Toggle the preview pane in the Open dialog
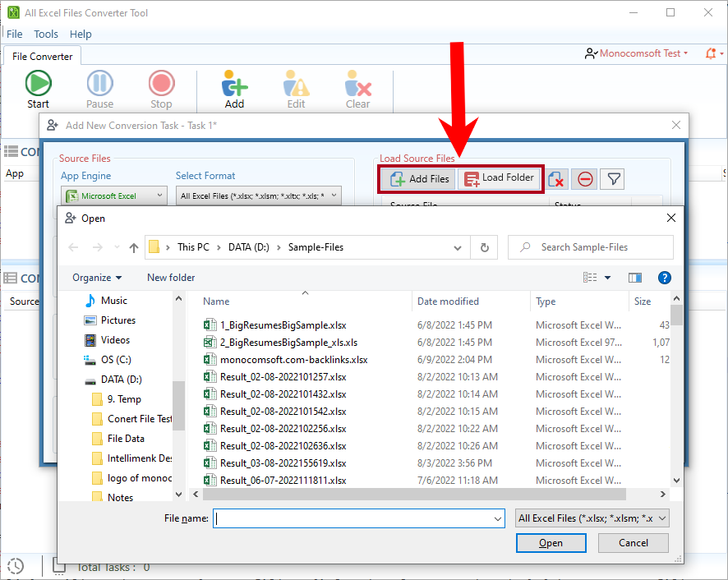728x580 pixels. [635, 278]
